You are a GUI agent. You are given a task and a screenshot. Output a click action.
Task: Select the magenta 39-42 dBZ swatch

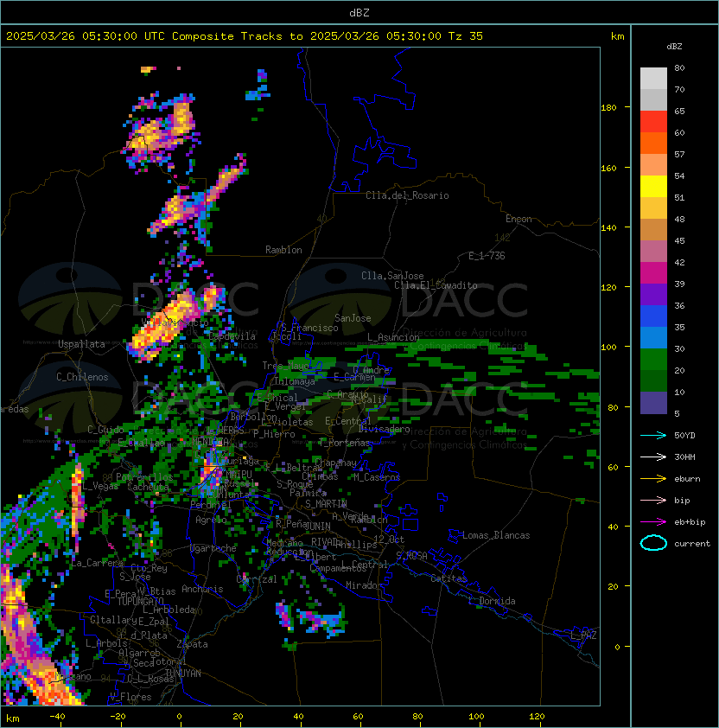tap(653, 272)
